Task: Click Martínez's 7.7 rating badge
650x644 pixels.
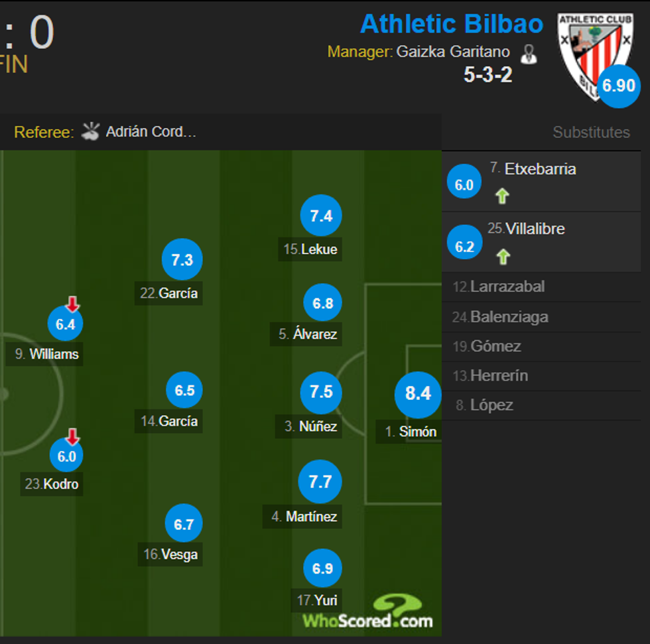Action: (321, 482)
